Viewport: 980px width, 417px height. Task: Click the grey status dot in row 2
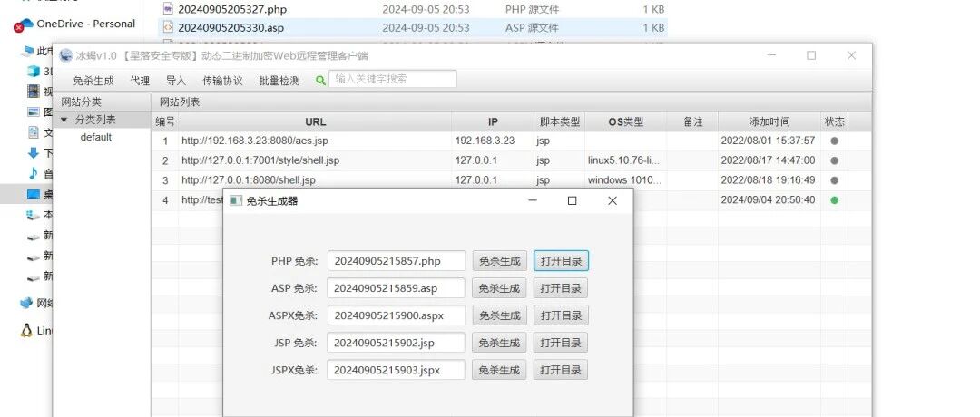pyautogui.click(x=835, y=160)
